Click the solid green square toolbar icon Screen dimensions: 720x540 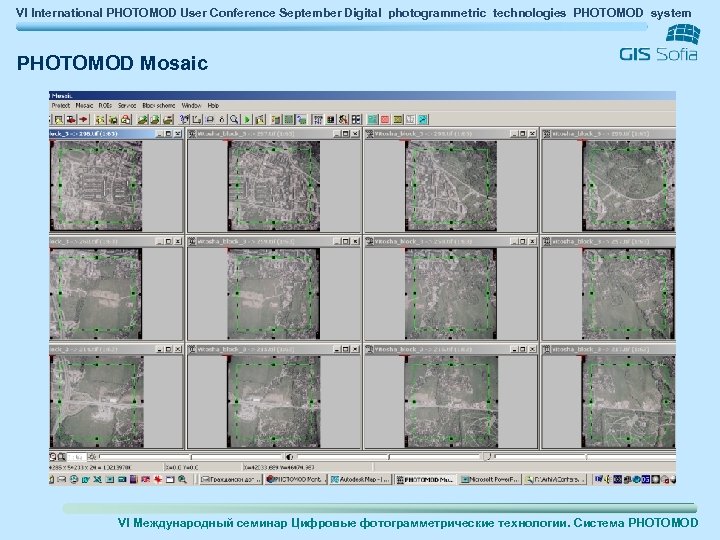pos(288,119)
